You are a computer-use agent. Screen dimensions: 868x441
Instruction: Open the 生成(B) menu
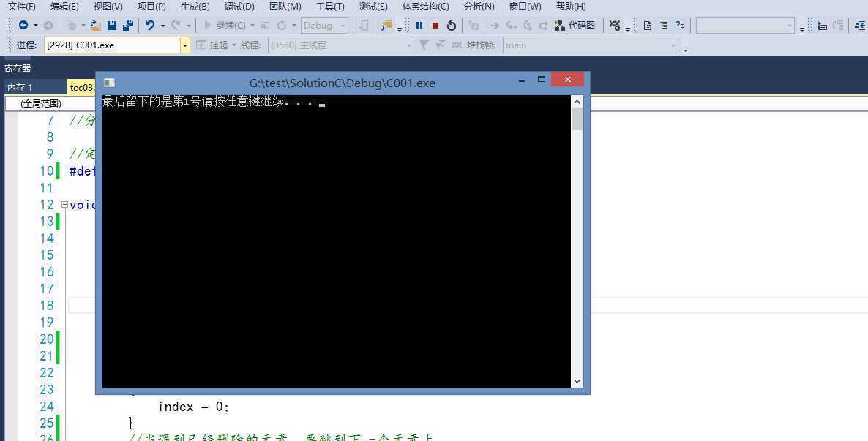pos(195,7)
